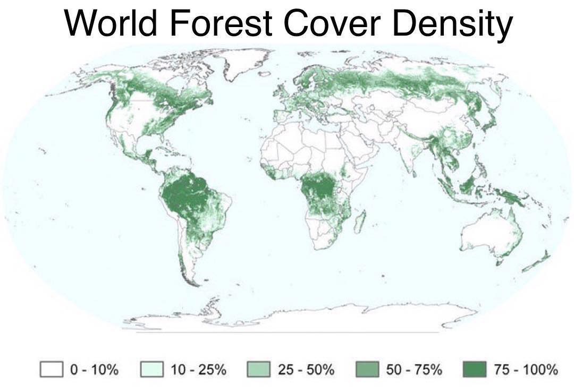Click the '25 - 50%' legend label
This screenshot has width=574, height=392.
[306, 369]
